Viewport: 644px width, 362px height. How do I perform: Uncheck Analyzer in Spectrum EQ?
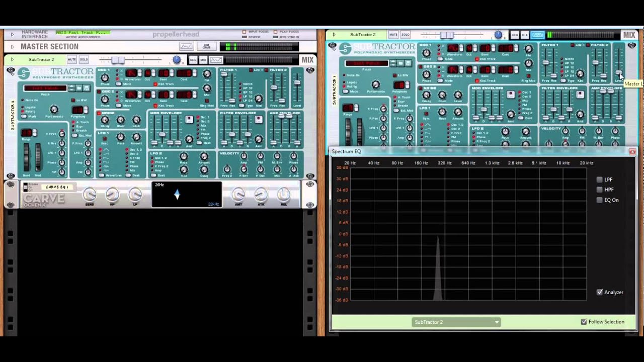[599, 292]
